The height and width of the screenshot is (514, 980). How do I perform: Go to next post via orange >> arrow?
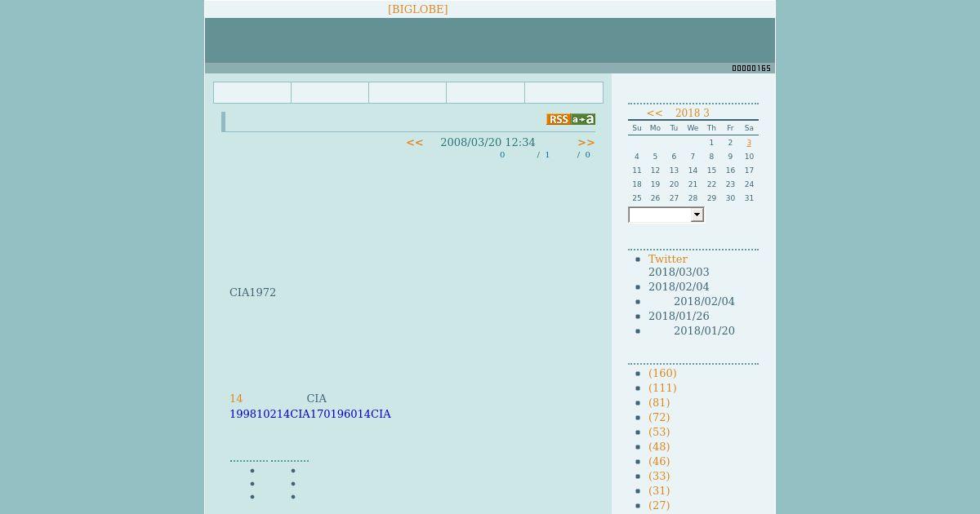[586, 142]
